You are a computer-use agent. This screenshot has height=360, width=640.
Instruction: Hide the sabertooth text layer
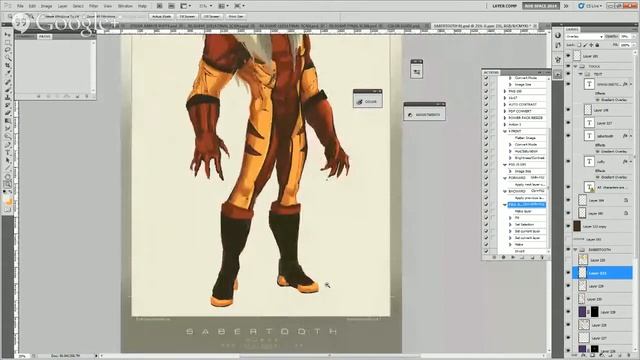point(568,136)
